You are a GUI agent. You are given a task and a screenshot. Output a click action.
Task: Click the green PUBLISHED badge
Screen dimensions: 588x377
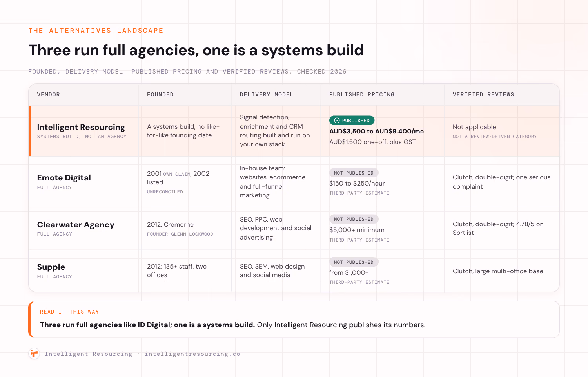pos(352,121)
